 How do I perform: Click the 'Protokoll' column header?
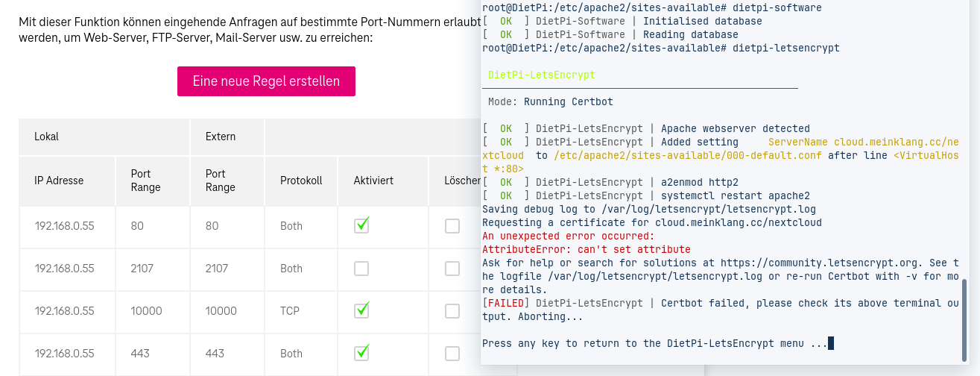click(x=301, y=181)
